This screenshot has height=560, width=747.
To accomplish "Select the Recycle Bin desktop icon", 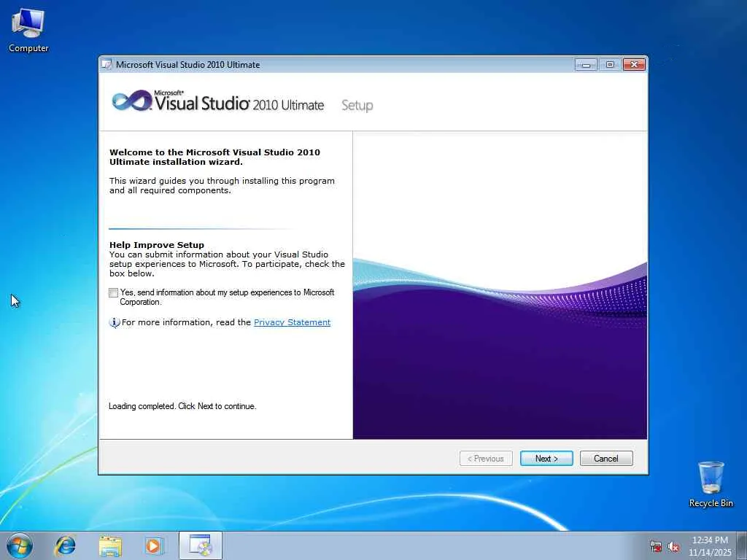I will 711,484.
